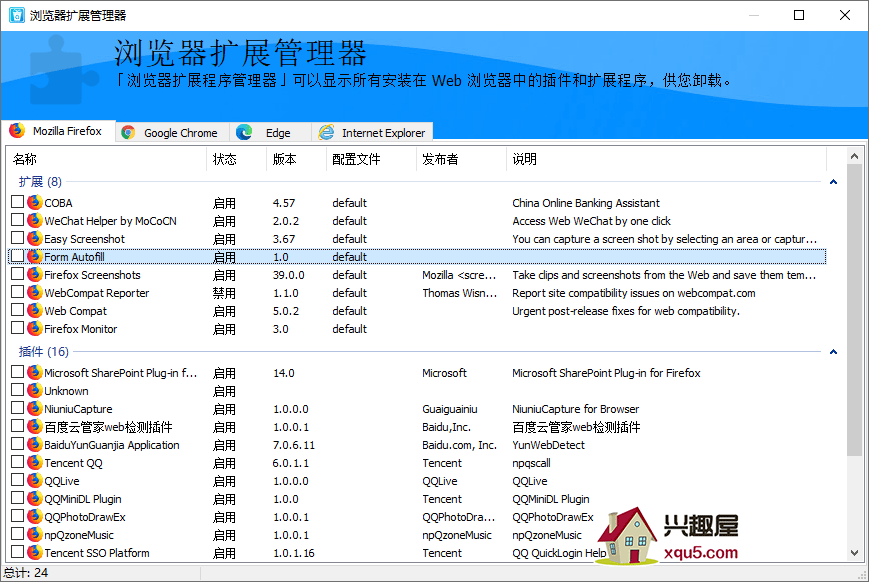The image size is (869, 582).
Task: Click version 7.0.6.11 in BaiduYunGuanjia row
Action: (294, 445)
